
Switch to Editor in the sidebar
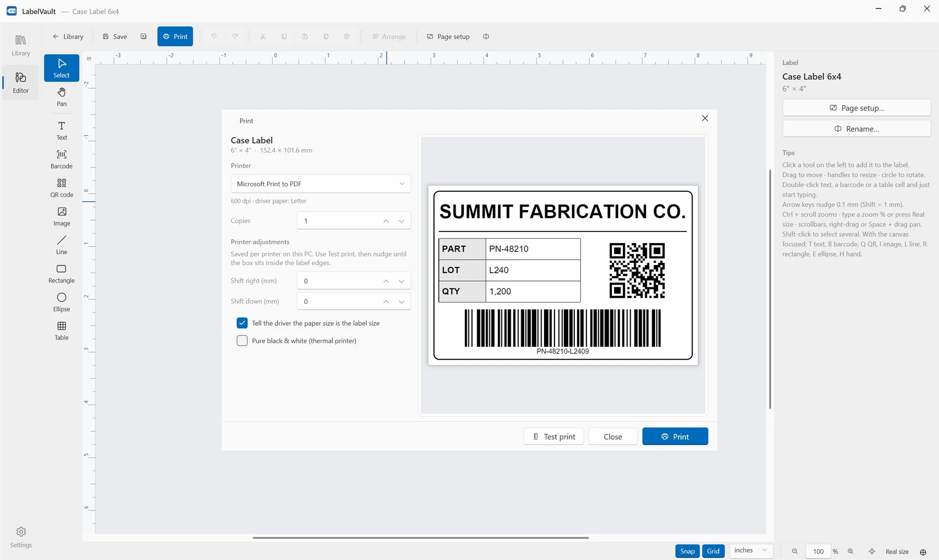coord(21,83)
